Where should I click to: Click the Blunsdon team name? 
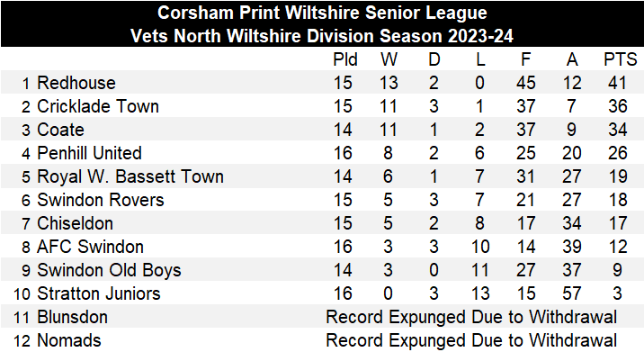click(73, 318)
